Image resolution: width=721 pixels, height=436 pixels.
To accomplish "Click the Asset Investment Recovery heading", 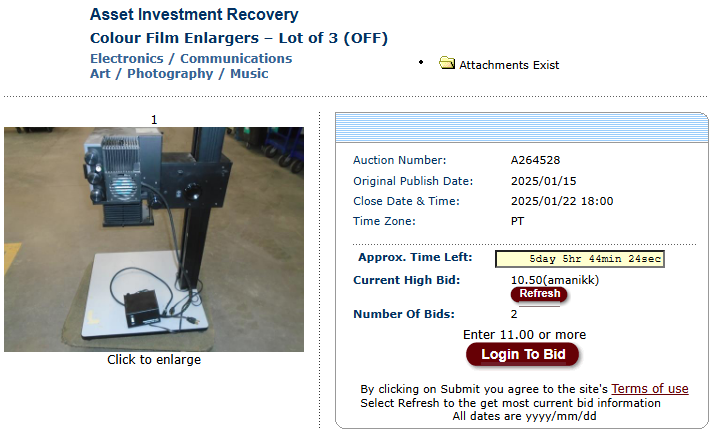I will [x=194, y=15].
